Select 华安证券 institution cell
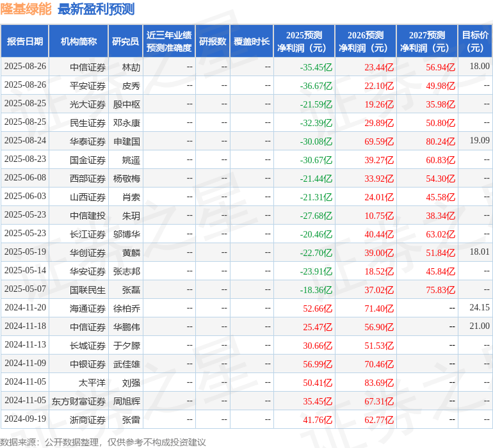Screen dimensions: 493x448 click(88, 271)
